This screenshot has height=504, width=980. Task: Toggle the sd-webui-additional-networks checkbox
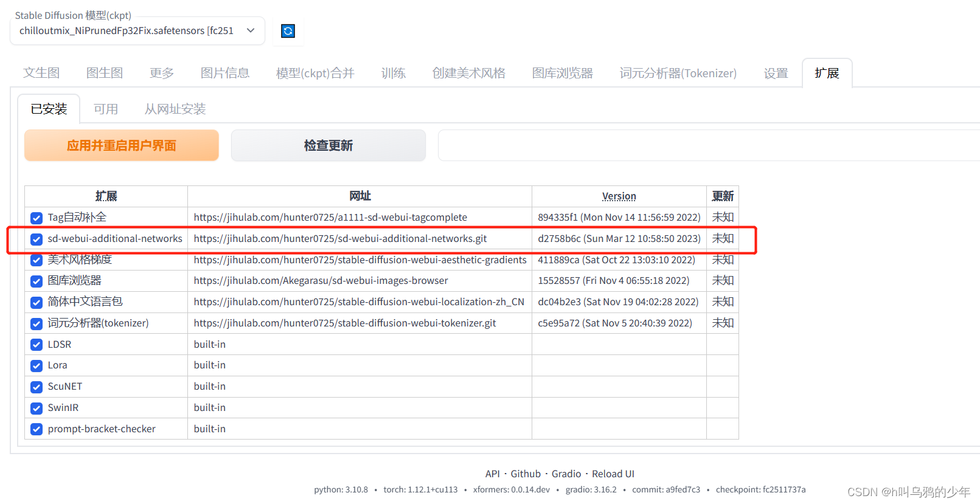pyautogui.click(x=36, y=239)
